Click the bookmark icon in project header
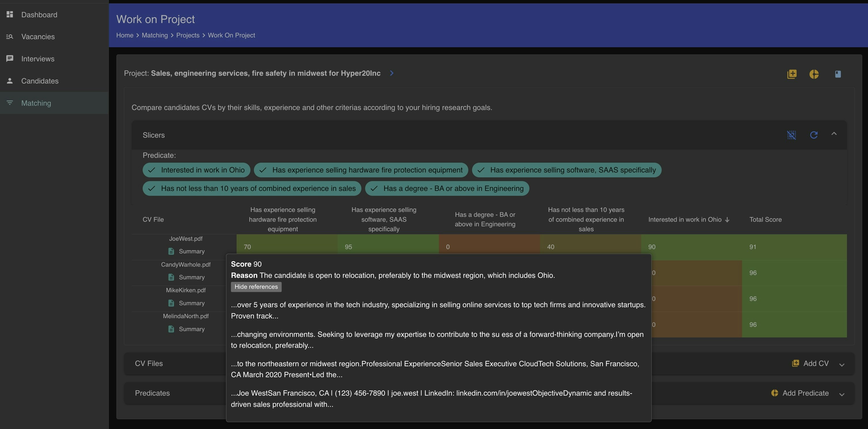This screenshot has height=429, width=868. [838, 74]
